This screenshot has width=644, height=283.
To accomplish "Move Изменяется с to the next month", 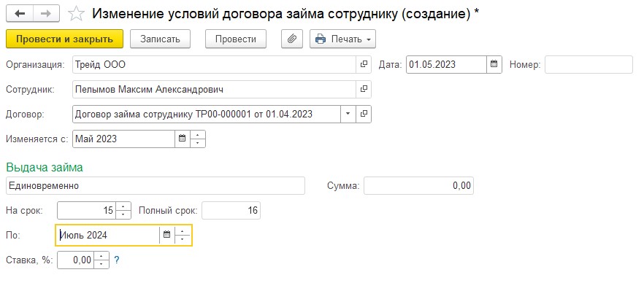I will (198, 134).
